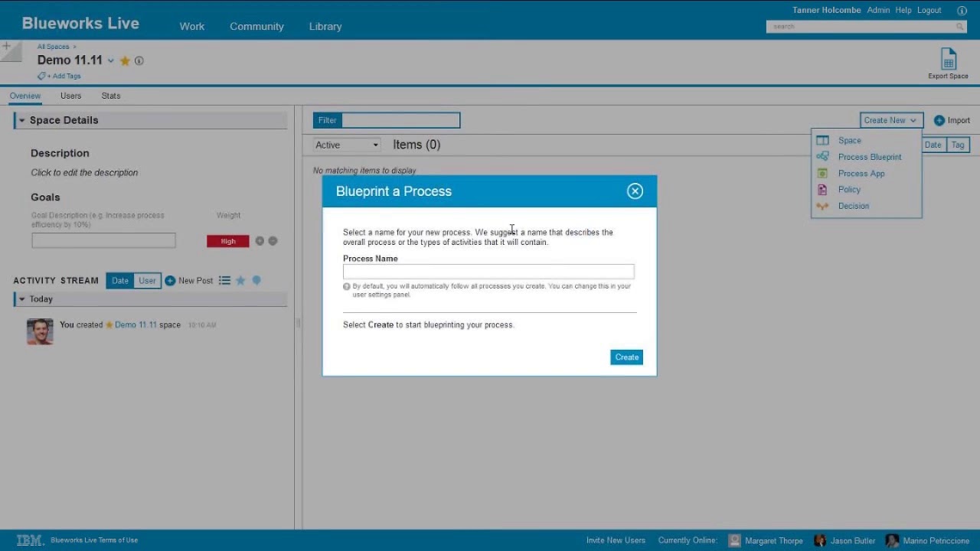Click the add plus icon left of the space title
This screenshot has width=980, height=551.
coord(7,47)
